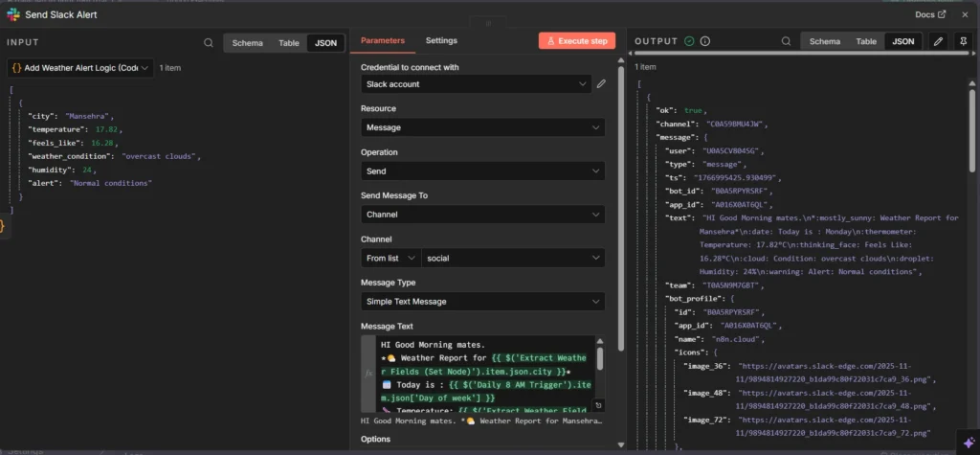Click the output panel search icon
The height and width of the screenshot is (455, 980).
click(784, 42)
